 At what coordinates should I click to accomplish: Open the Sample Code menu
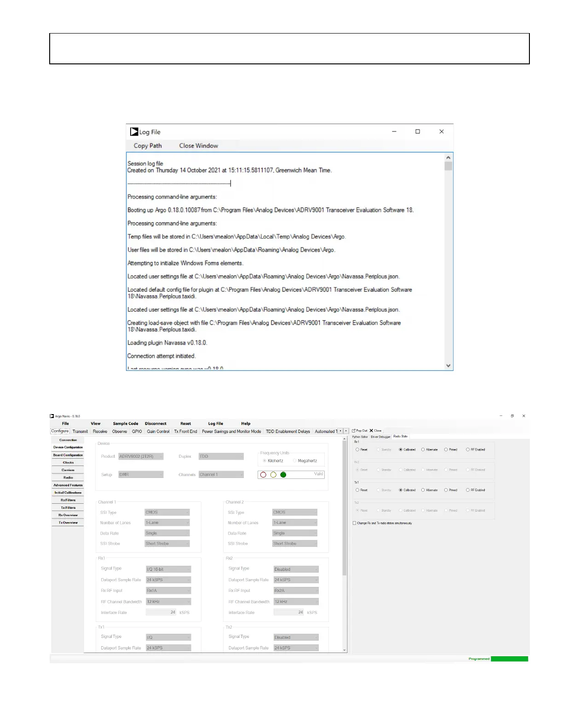coord(126,424)
